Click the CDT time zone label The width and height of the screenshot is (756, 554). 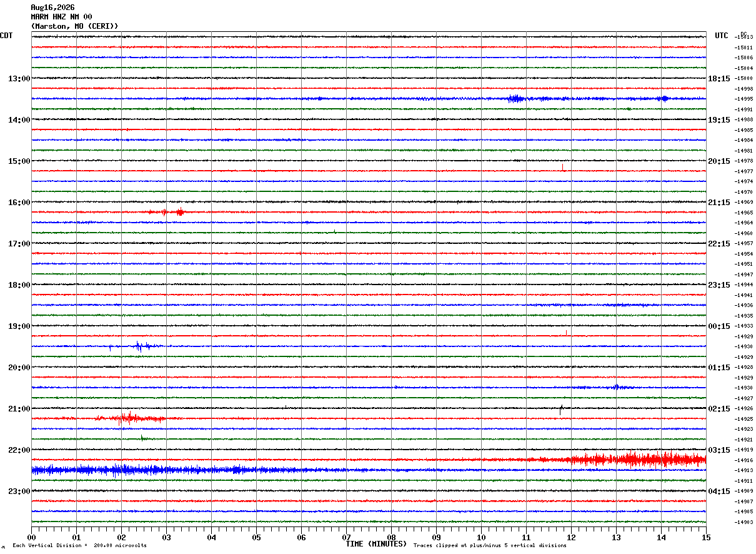[6, 36]
